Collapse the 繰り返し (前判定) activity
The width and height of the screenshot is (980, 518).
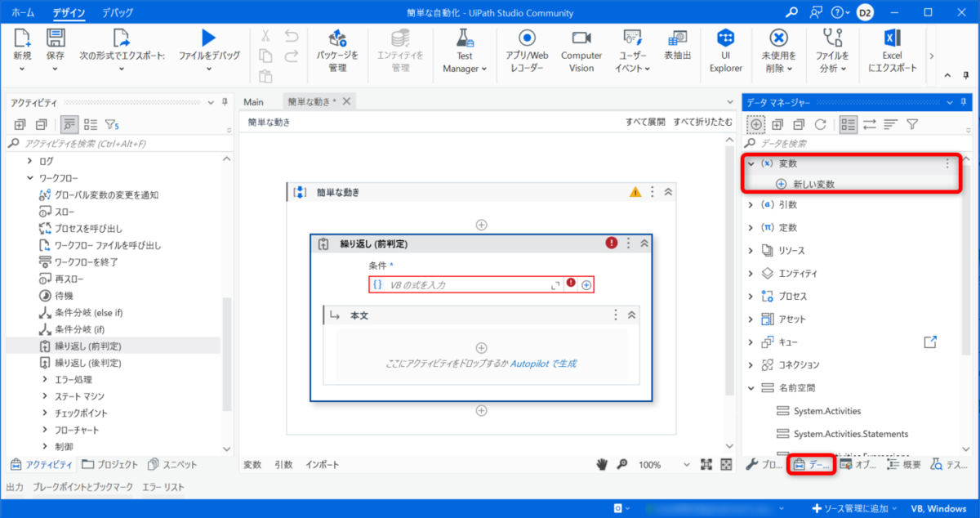click(x=644, y=243)
